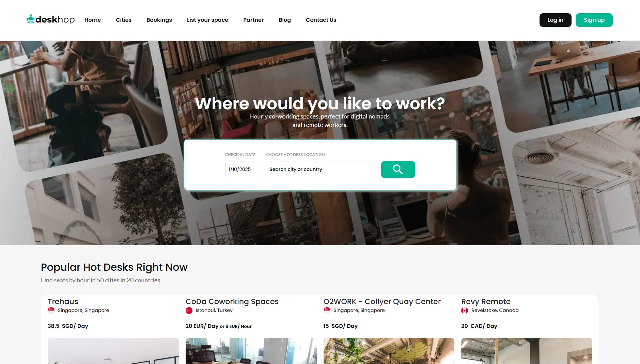Open the Bookings navigation link
The width and height of the screenshot is (640, 364).
click(x=159, y=20)
